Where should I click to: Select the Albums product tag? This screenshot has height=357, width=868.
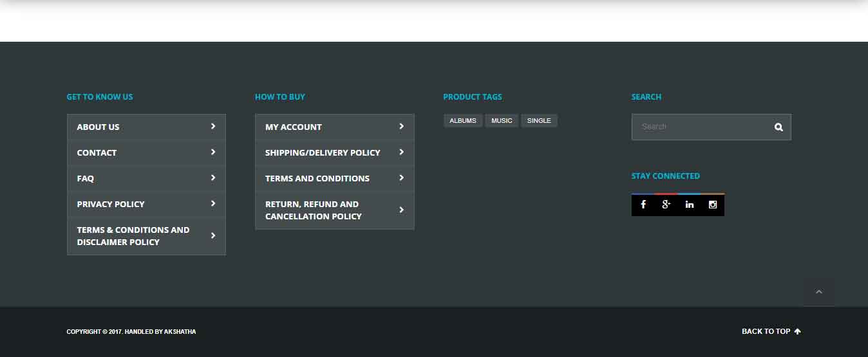tap(463, 121)
